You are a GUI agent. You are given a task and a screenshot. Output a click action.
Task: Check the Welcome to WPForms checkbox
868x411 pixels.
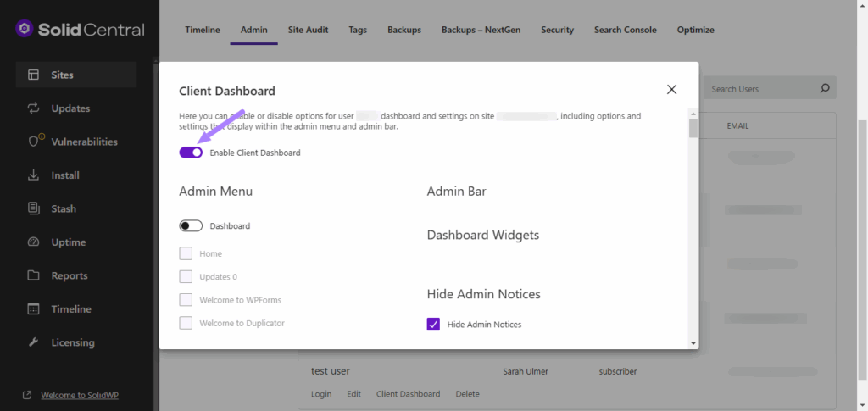click(x=186, y=299)
